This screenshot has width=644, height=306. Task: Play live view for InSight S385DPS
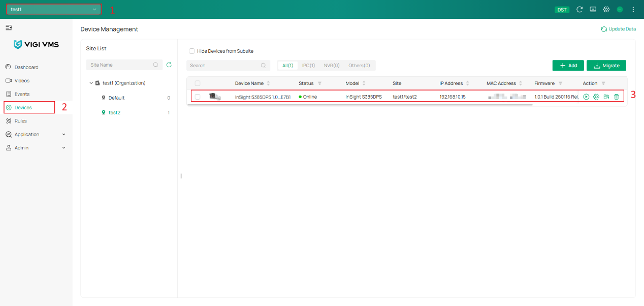[586, 97]
